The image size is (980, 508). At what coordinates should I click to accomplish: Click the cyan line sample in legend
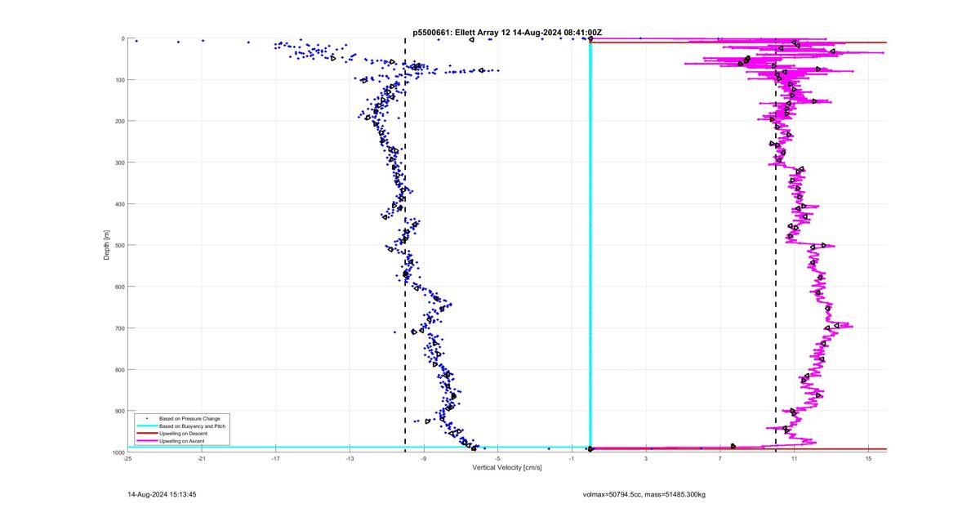146,426
